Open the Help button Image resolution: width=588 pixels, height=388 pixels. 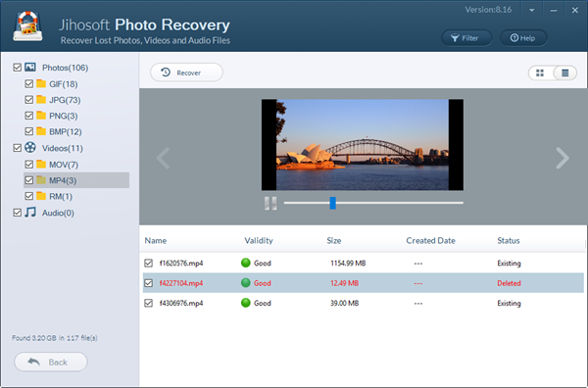pos(523,38)
